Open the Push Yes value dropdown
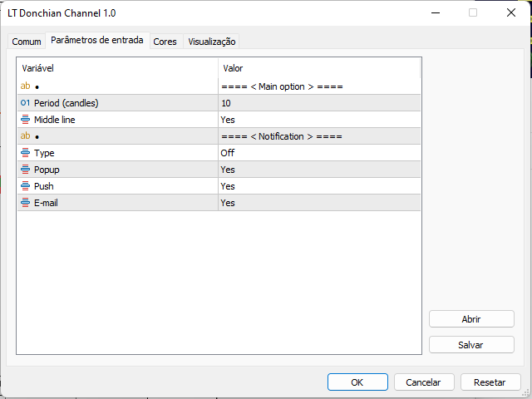The width and height of the screenshot is (532, 399). (319, 186)
